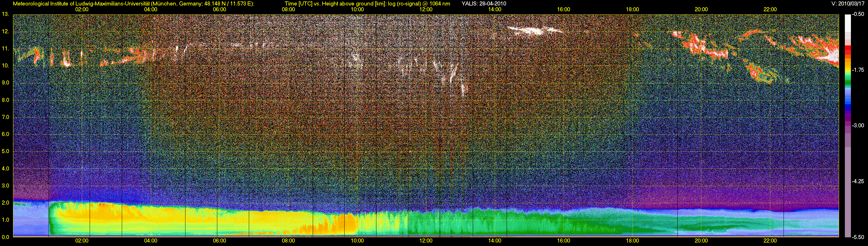Pick the 04:00 tick label on the bottom axis
The height and width of the screenshot is (246, 868).
[x=151, y=241]
